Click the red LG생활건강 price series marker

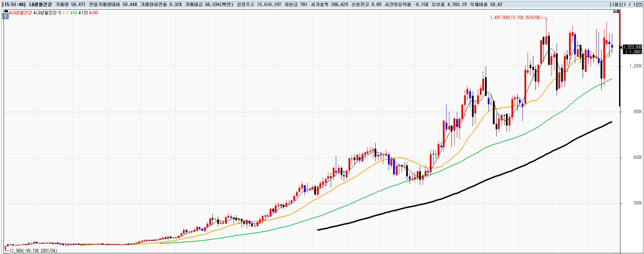10,13
